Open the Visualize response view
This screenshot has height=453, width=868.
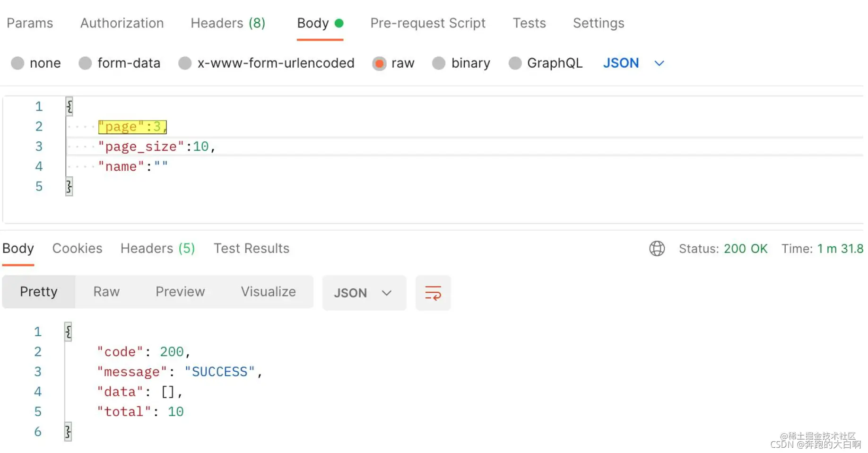[x=268, y=292]
